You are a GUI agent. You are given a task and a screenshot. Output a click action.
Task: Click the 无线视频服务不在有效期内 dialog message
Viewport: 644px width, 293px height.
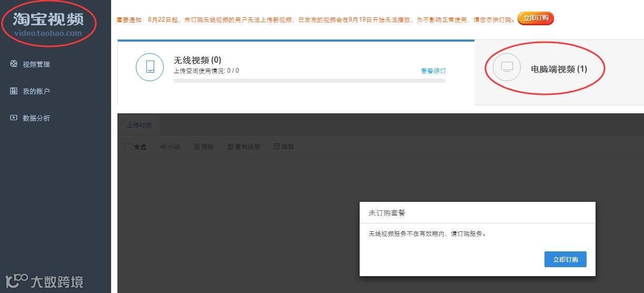coord(428,233)
